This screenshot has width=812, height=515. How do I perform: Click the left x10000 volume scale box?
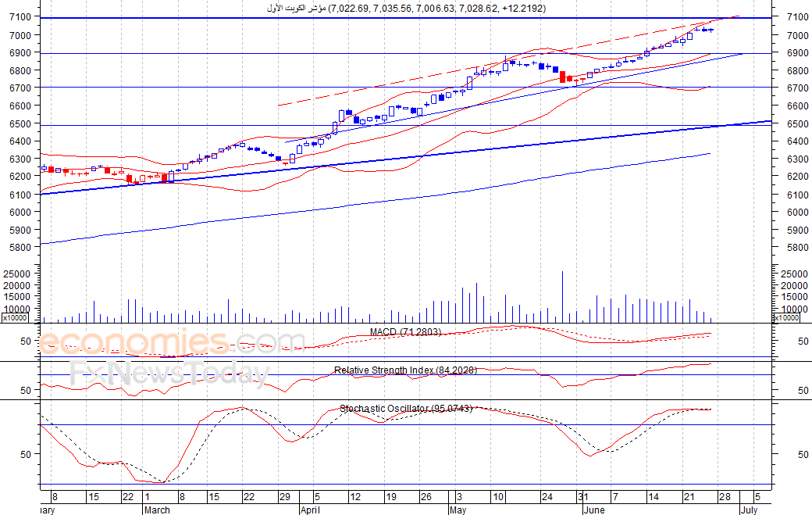(15, 317)
